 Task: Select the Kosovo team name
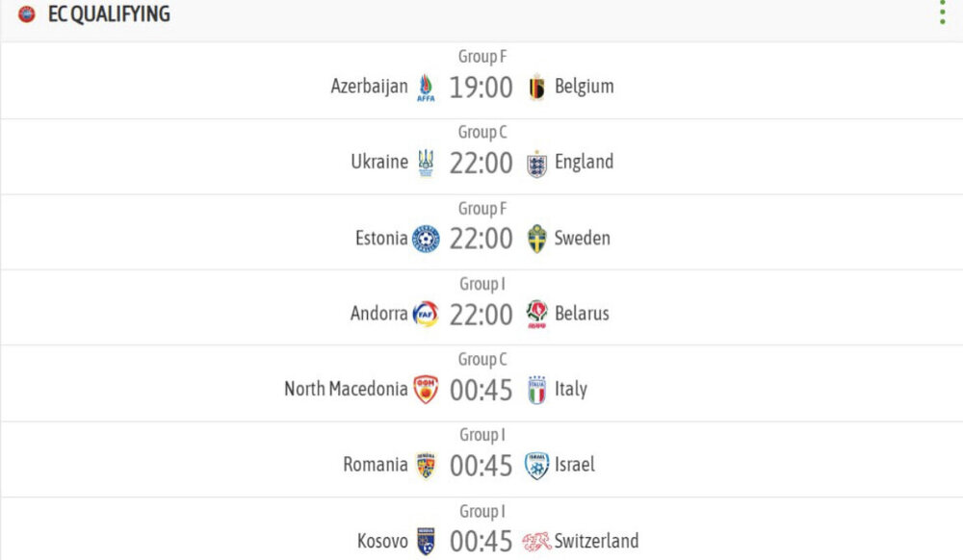(x=382, y=541)
